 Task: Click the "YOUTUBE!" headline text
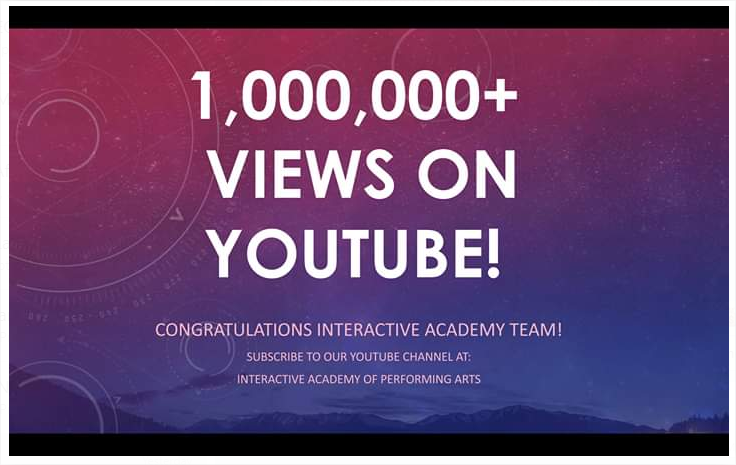pyautogui.click(x=355, y=253)
